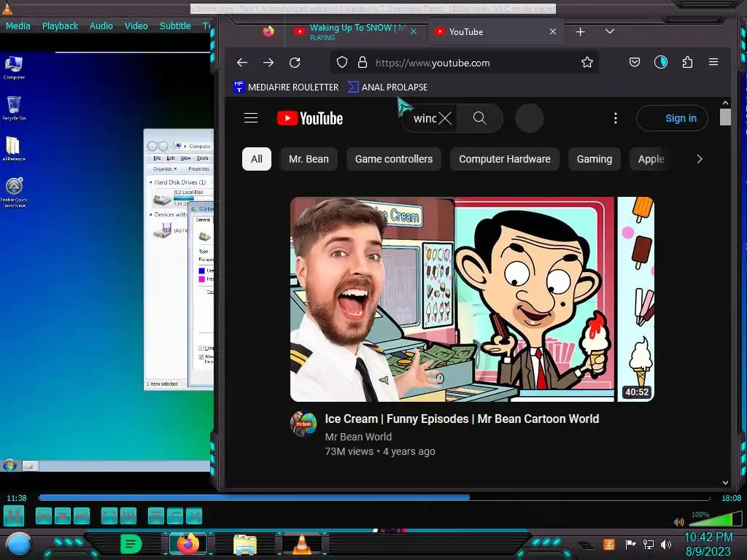Save page to Pocket
This screenshot has width=747, height=560.
[x=635, y=62]
